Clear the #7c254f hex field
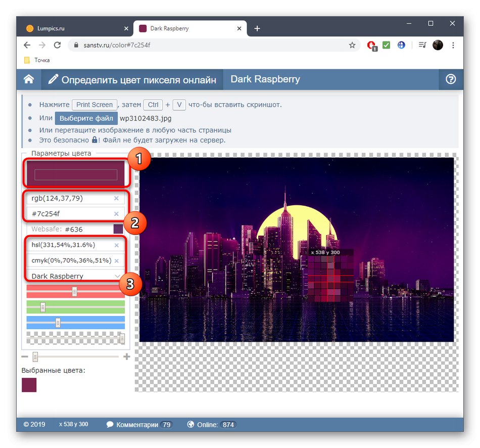Viewport: 480px width, 448px height. pos(116,213)
